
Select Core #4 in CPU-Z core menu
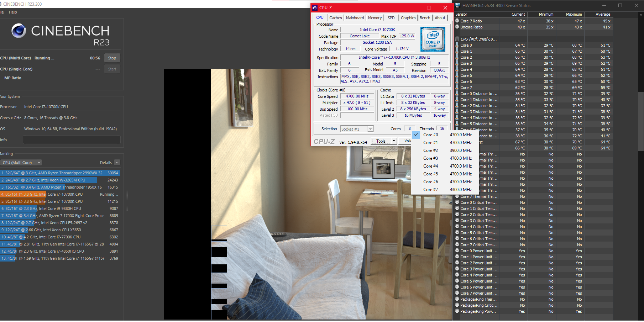(x=445, y=166)
